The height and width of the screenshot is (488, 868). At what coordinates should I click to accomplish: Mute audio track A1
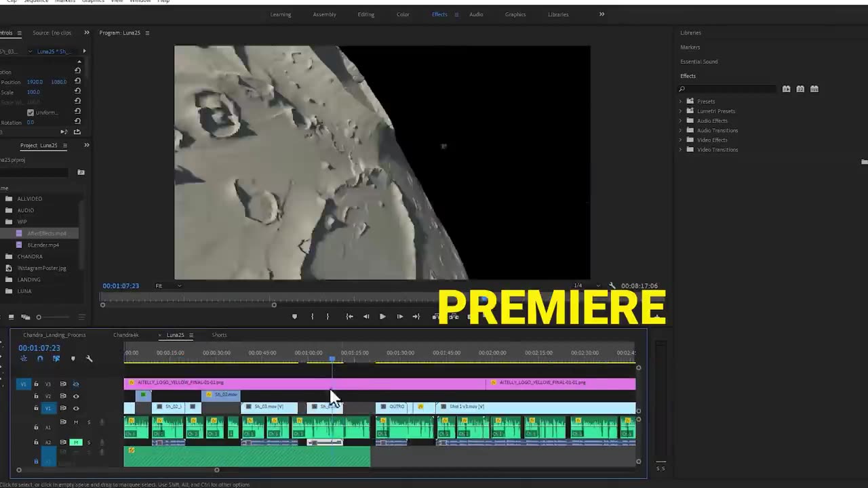coord(76,422)
